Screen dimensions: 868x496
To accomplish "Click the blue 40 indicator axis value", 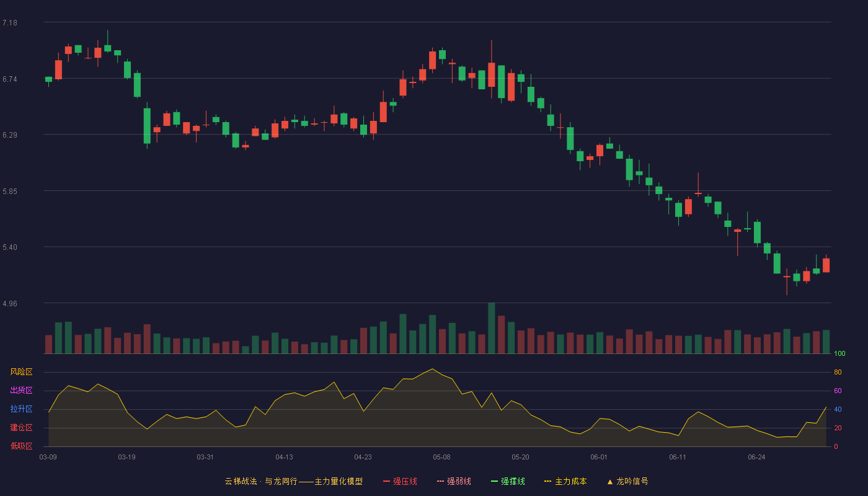I will point(838,410).
